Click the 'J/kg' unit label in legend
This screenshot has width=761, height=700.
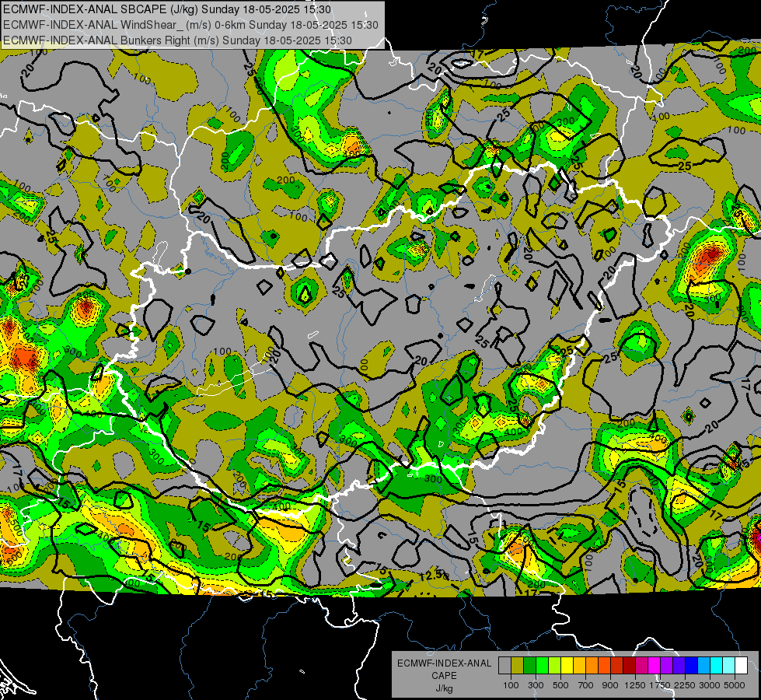pyautogui.click(x=444, y=688)
